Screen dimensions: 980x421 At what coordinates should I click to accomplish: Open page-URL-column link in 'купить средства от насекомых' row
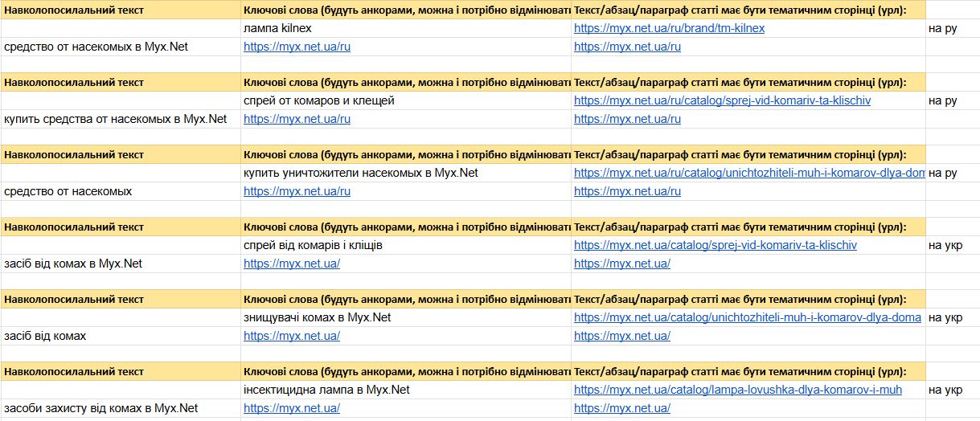click(627, 119)
